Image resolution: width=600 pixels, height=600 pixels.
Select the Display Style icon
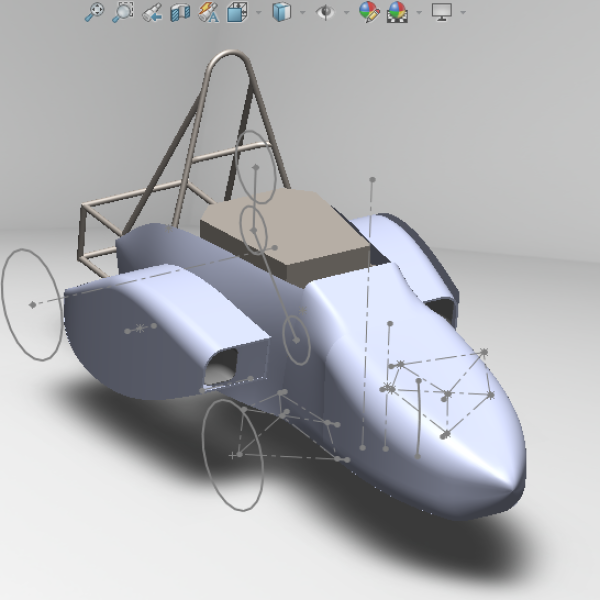tap(282, 13)
